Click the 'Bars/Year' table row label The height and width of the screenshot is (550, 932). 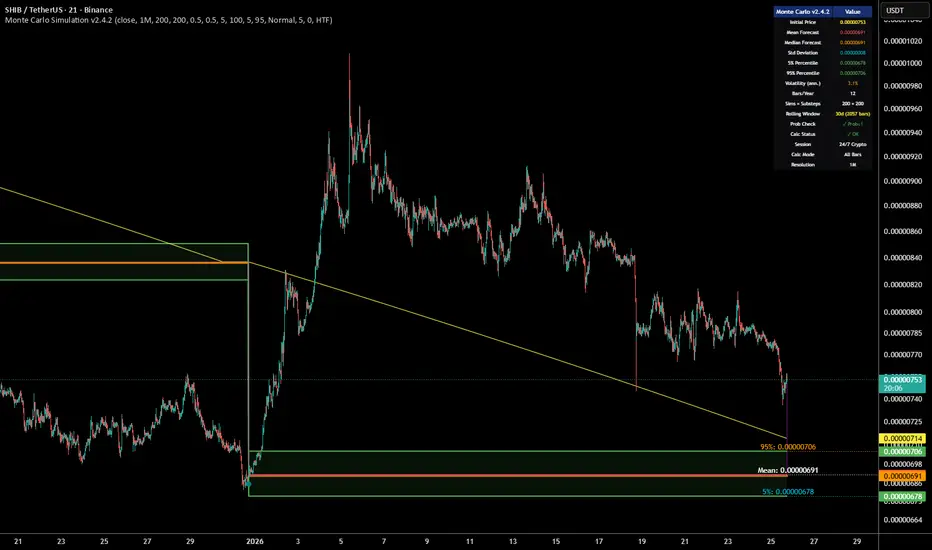[x=802, y=93]
